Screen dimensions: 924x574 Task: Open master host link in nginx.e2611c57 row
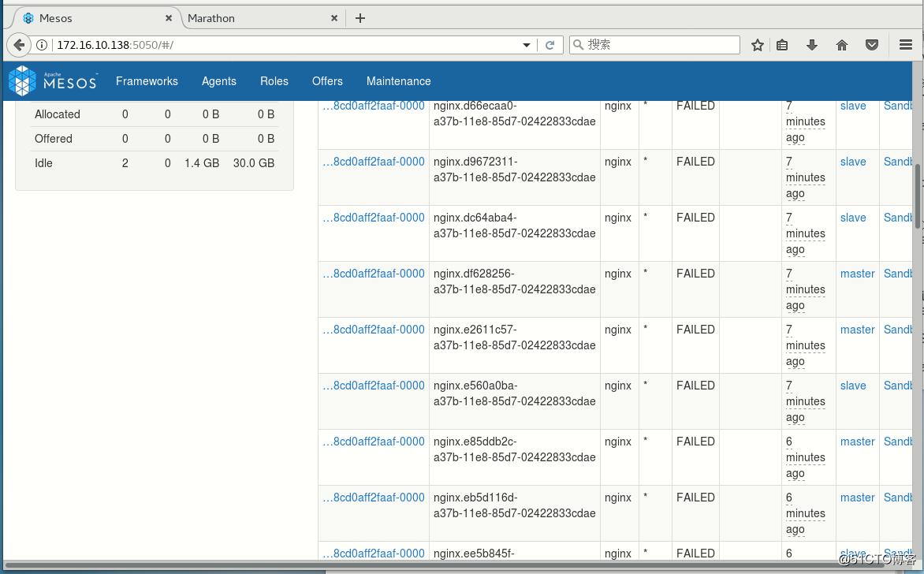pyautogui.click(x=858, y=330)
